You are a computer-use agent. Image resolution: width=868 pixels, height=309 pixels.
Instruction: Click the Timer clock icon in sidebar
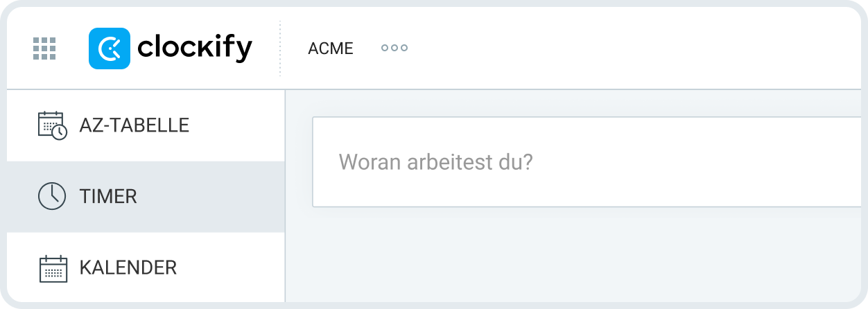pos(52,196)
